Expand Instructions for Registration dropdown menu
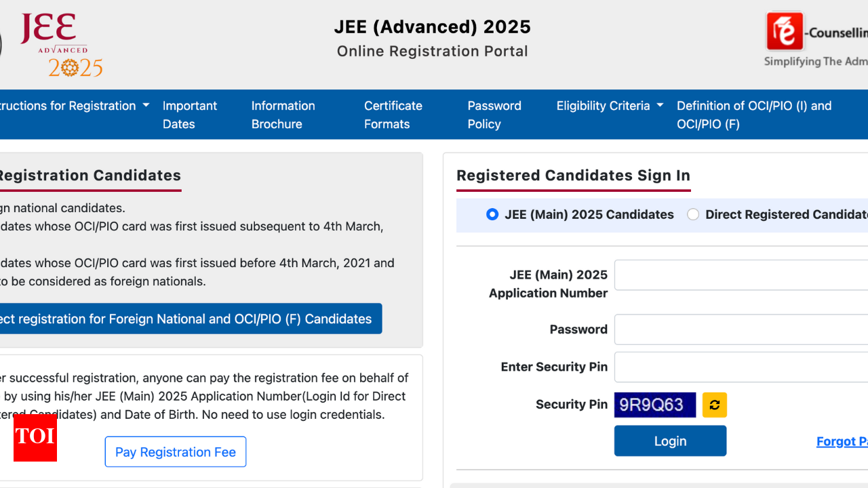This screenshot has width=868, height=488. (x=75, y=106)
